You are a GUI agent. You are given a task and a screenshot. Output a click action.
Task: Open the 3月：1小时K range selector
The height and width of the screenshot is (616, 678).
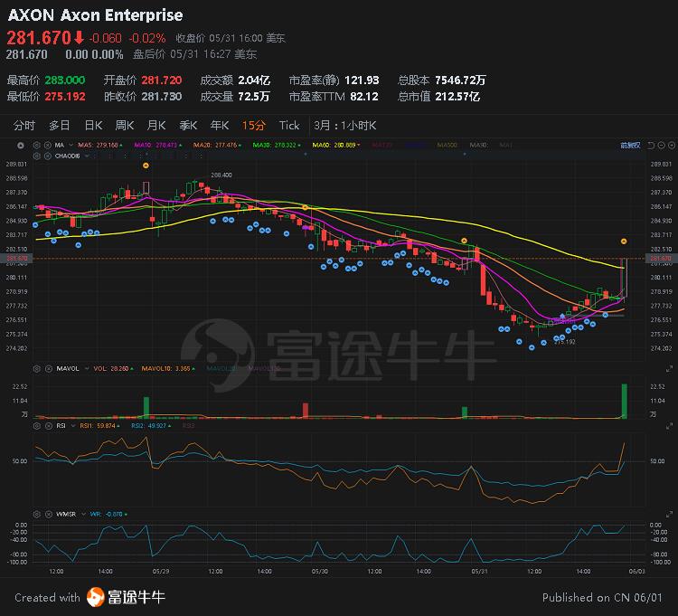344,126
